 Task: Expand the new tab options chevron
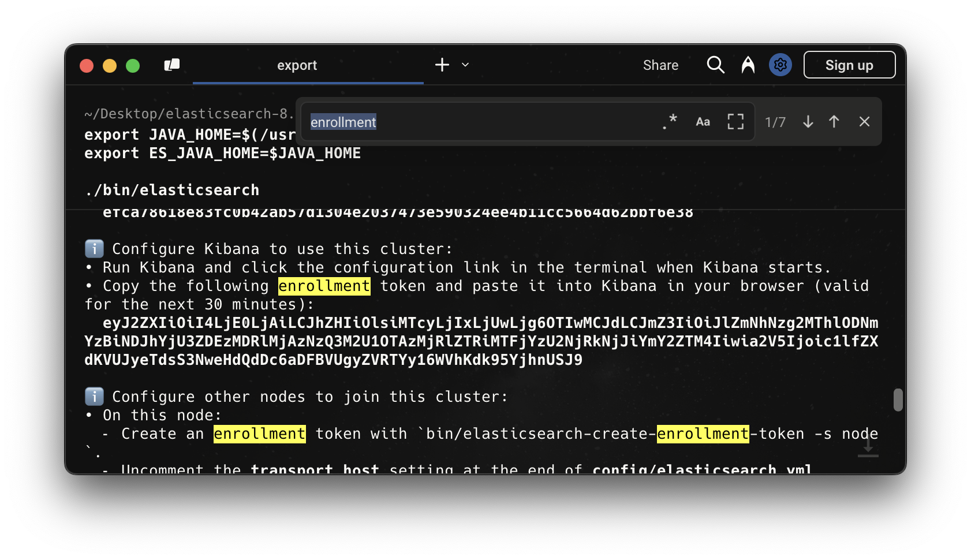click(465, 65)
